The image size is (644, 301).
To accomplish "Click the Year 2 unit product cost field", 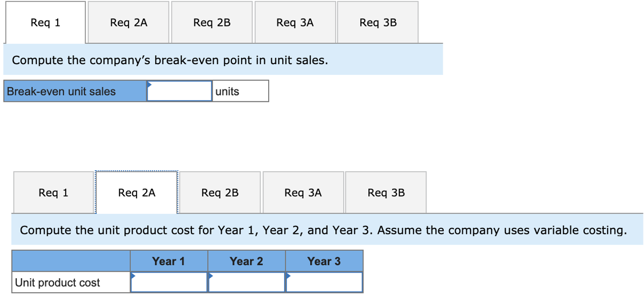I will coord(246,282).
